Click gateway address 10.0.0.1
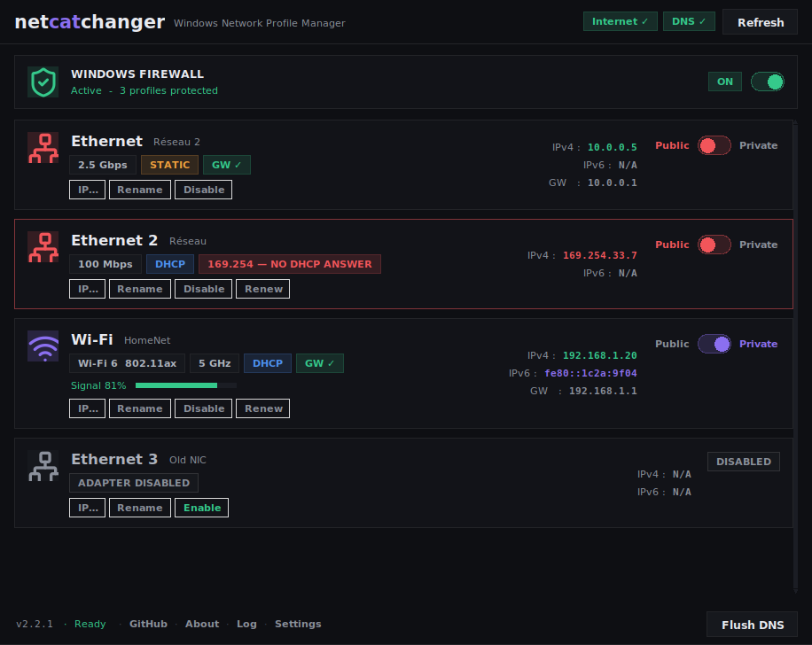The width and height of the screenshot is (812, 645). (613, 183)
